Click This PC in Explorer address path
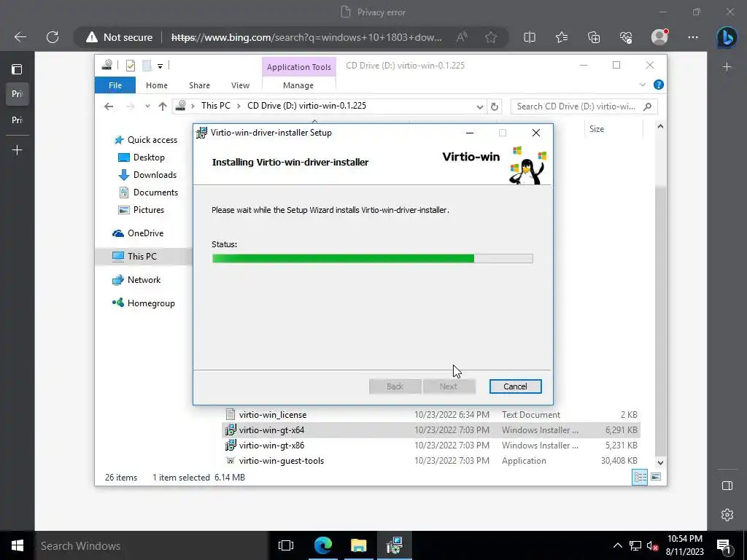The height and width of the screenshot is (560, 747). 215,106
